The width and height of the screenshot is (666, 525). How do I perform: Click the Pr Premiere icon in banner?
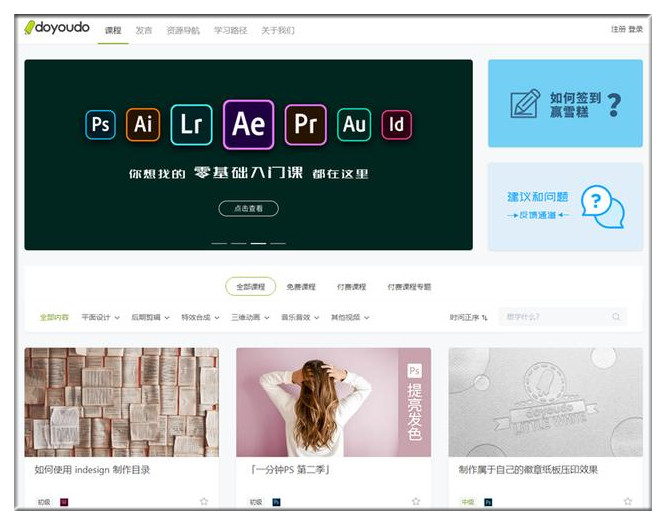pos(305,124)
